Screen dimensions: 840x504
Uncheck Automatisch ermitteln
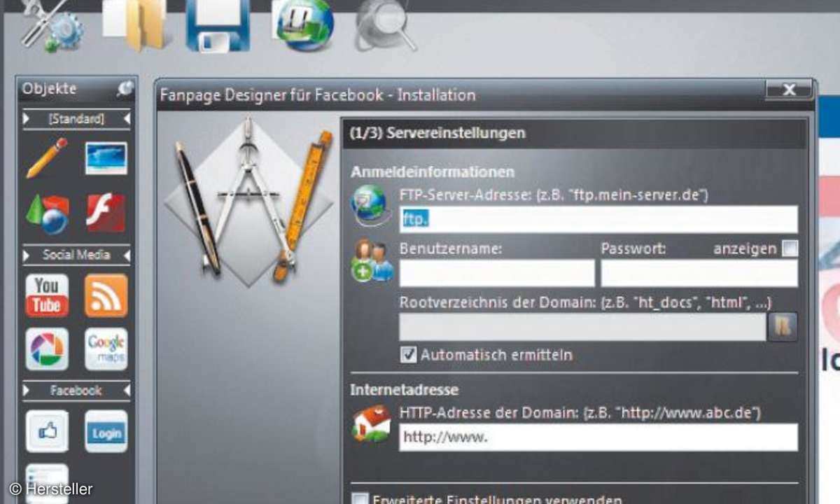(x=408, y=355)
